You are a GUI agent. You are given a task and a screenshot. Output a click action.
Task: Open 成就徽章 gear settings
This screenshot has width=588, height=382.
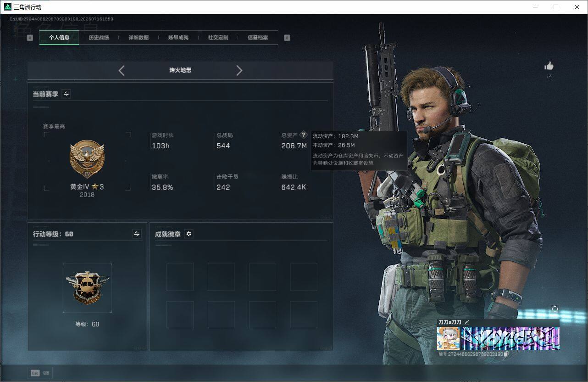coord(189,234)
